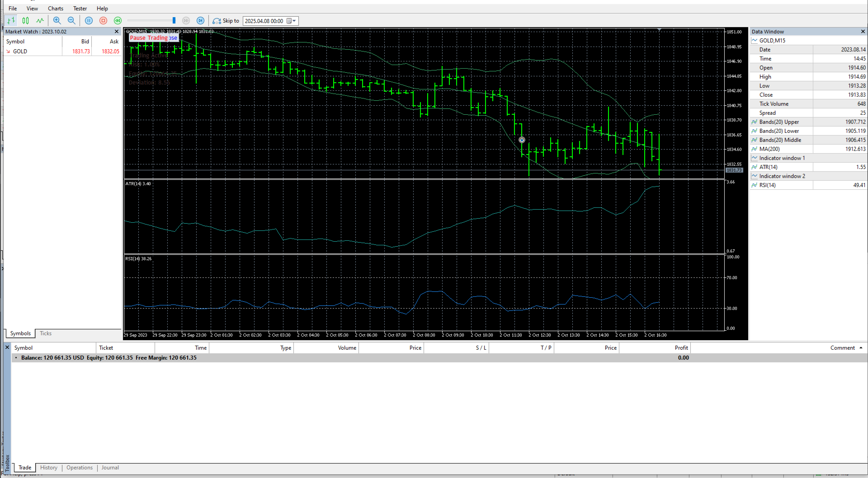Select MA(200) indicator row
Image resolution: width=868 pixels, height=478 pixels.
[808, 149]
